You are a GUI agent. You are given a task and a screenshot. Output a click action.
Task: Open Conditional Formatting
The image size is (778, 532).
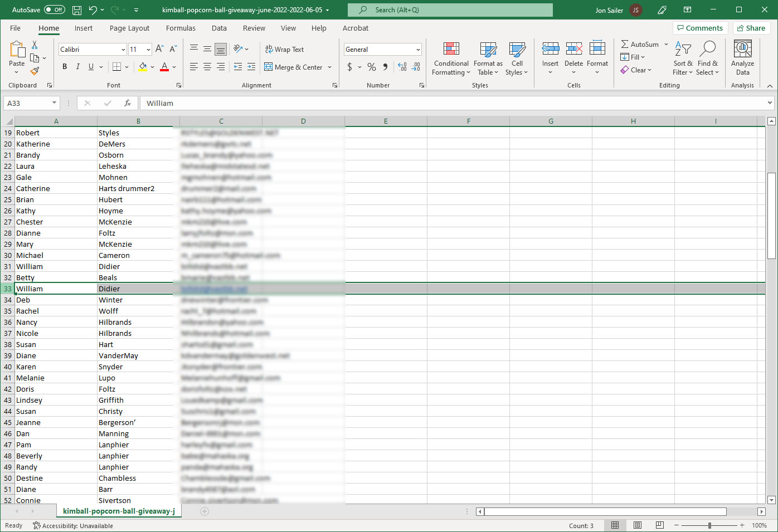tap(451, 58)
